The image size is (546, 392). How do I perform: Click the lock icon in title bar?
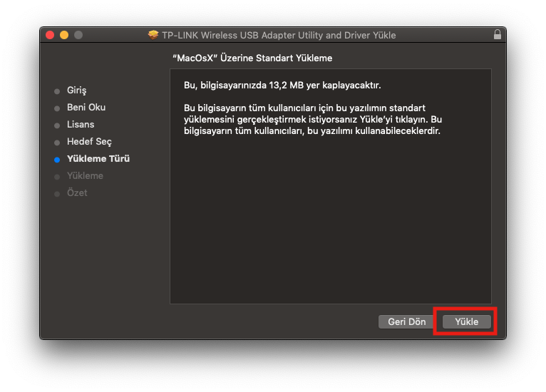pos(497,35)
